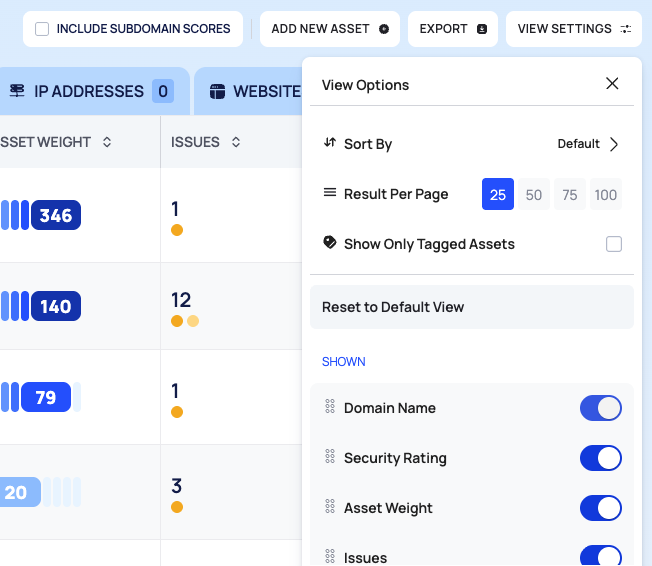Click the asset weight 140 badge
Screen dimensions: 652x566
(56, 306)
